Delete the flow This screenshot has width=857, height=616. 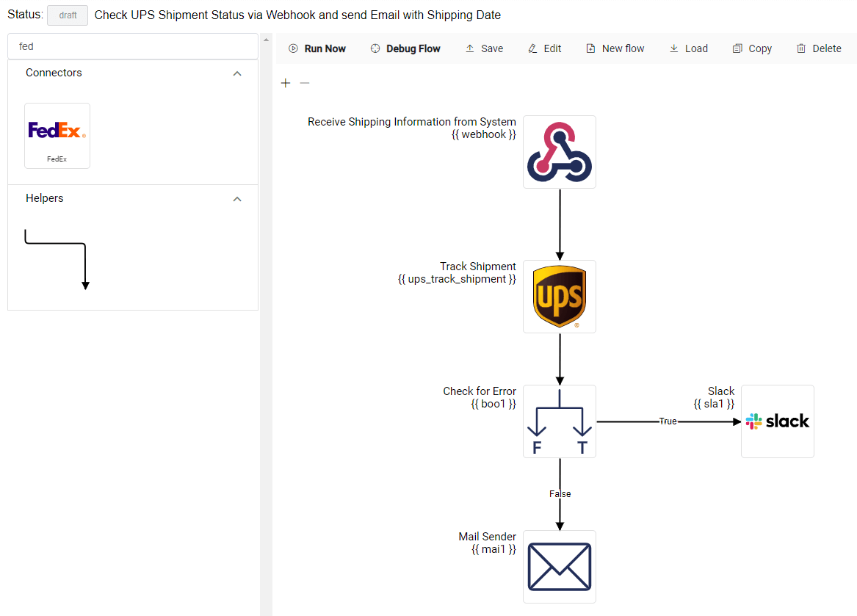[819, 48]
